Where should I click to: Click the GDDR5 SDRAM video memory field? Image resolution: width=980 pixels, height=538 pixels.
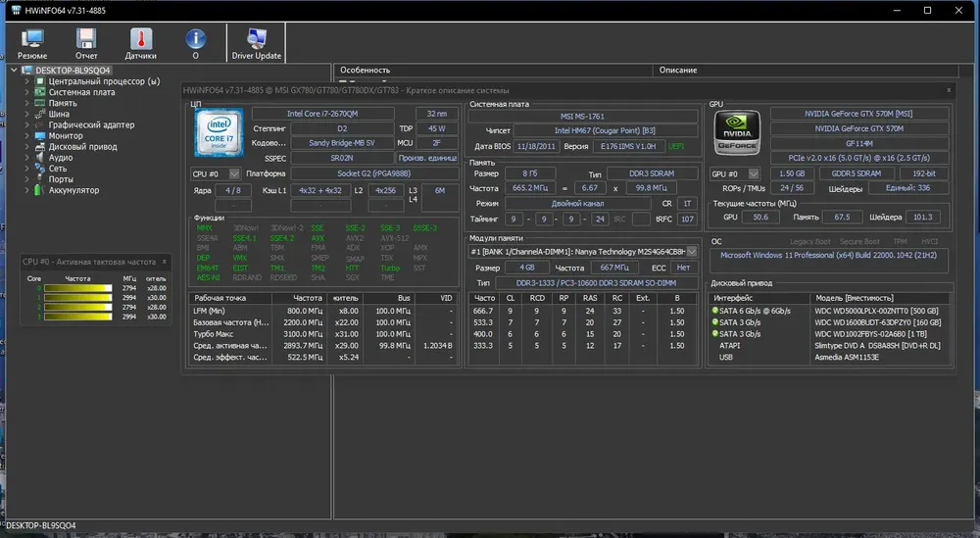pyautogui.click(x=856, y=173)
